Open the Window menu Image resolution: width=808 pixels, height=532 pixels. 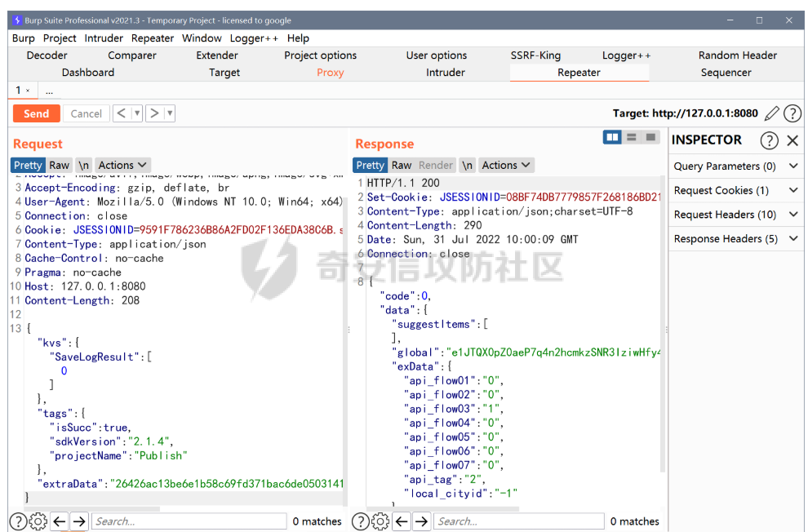tap(202, 38)
